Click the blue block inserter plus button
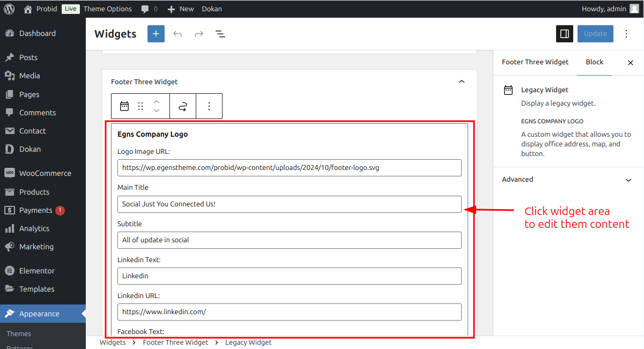644x349 pixels. point(156,34)
